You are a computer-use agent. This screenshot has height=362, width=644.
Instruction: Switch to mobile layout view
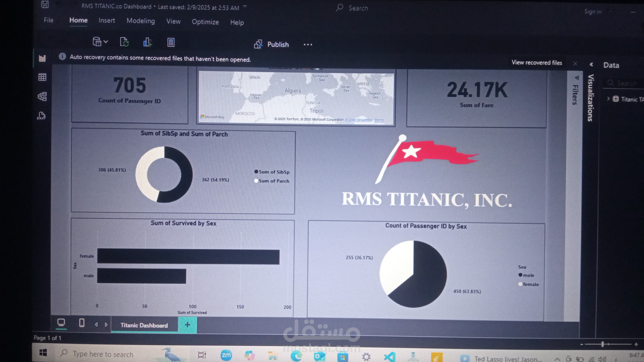click(x=82, y=323)
